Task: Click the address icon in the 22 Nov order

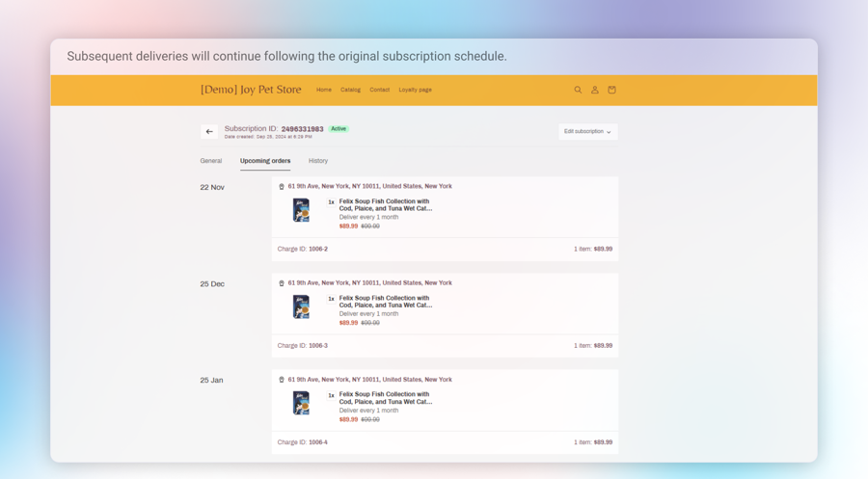Action: coord(282,186)
